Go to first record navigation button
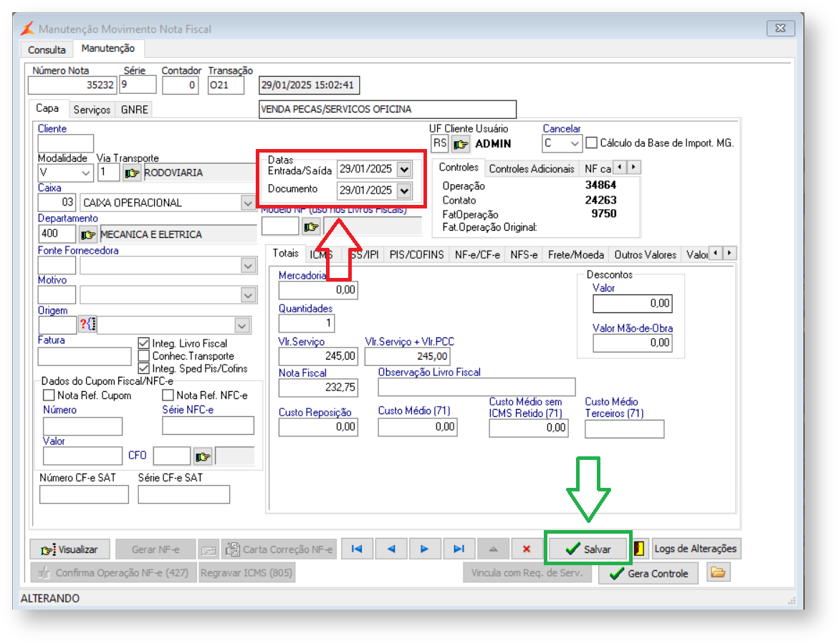Viewport: 839px width, 644px height. point(357,549)
